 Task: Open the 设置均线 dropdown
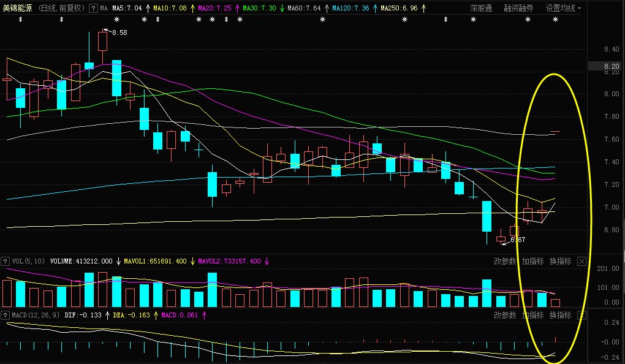(x=563, y=9)
